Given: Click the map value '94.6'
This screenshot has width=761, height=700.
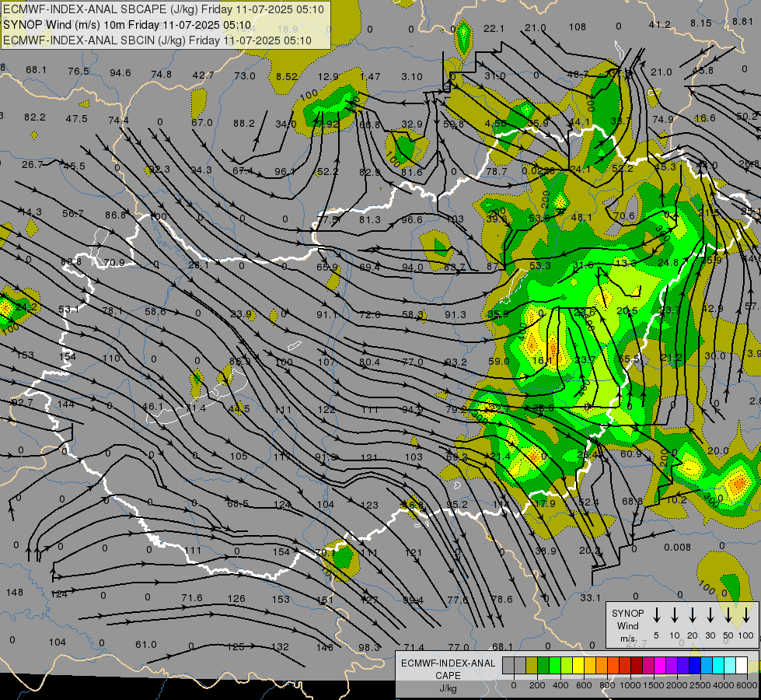Looking at the screenshot, I should click(120, 73).
